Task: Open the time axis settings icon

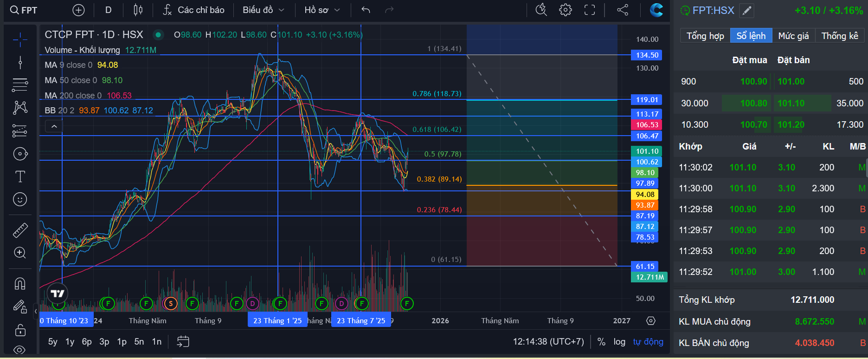Action: [651, 321]
